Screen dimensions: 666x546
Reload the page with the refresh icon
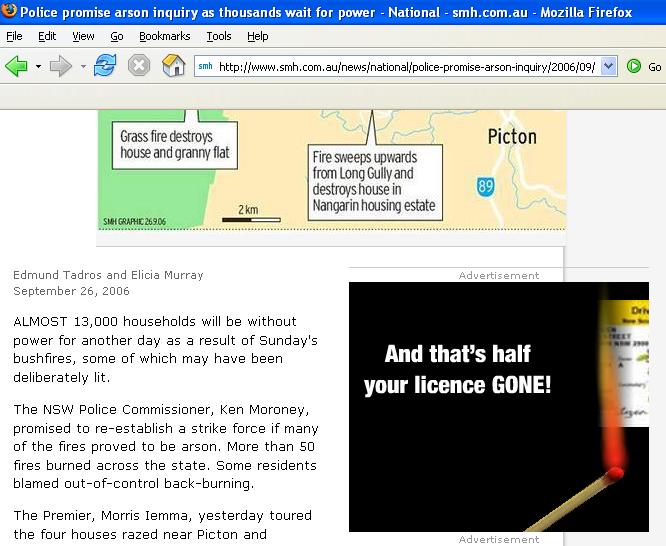click(104, 67)
